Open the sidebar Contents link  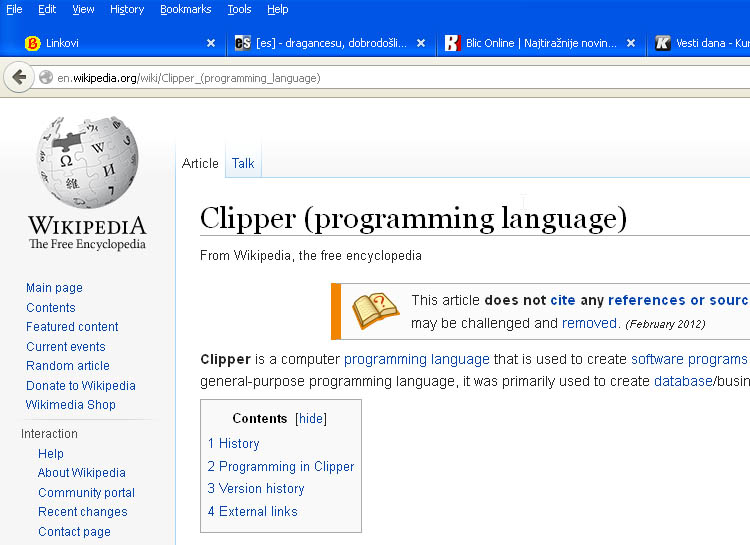click(x=51, y=308)
